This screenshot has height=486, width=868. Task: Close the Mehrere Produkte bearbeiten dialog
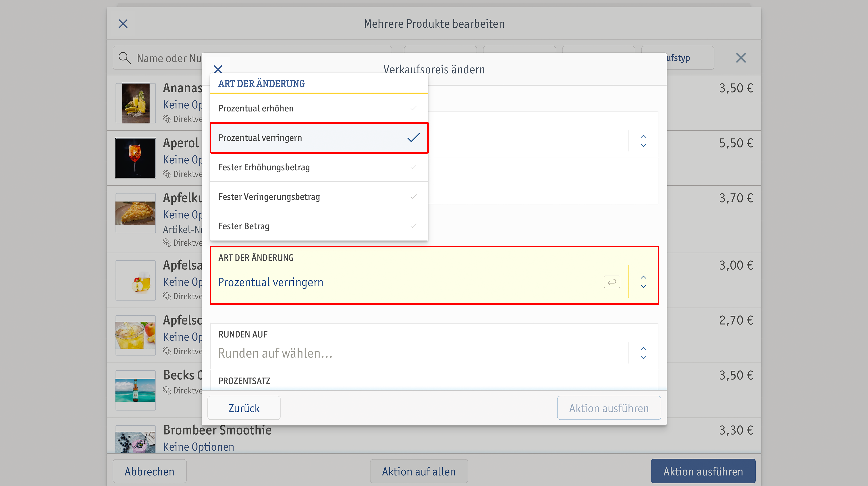pos(123,24)
